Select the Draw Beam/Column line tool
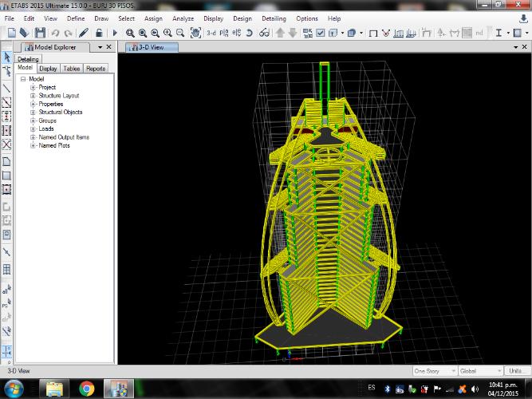The image size is (532, 399). point(7,89)
